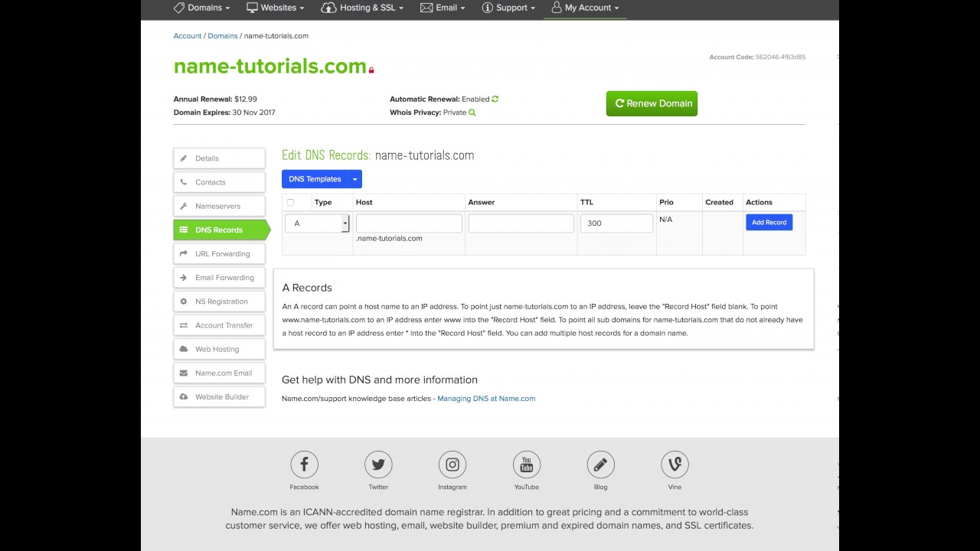Open the record Type dropdown showing A
Image resolution: width=980 pixels, height=551 pixels.
[317, 223]
